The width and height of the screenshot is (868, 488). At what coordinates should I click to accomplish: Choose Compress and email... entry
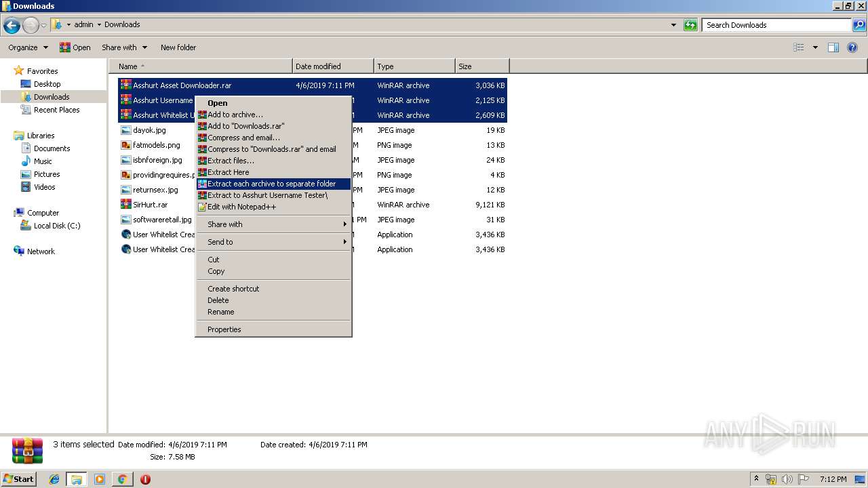tap(273, 138)
